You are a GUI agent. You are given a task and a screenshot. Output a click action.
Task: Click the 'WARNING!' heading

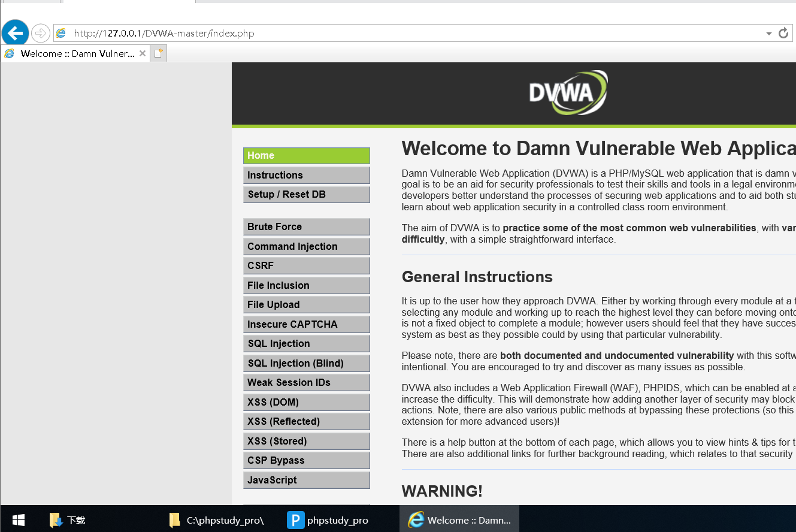click(x=442, y=491)
